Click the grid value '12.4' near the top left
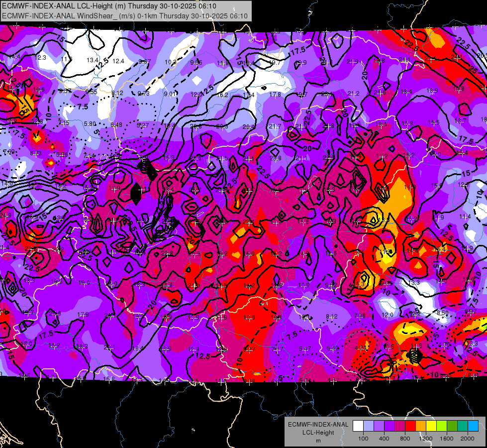The width and height of the screenshot is (487, 448). click(x=118, y=61)
